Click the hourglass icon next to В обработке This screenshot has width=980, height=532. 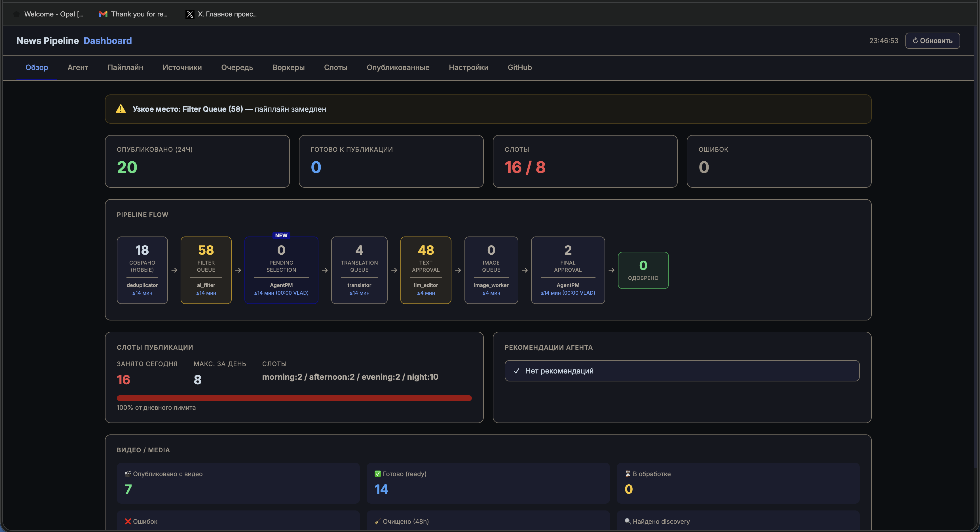[628, 474]
